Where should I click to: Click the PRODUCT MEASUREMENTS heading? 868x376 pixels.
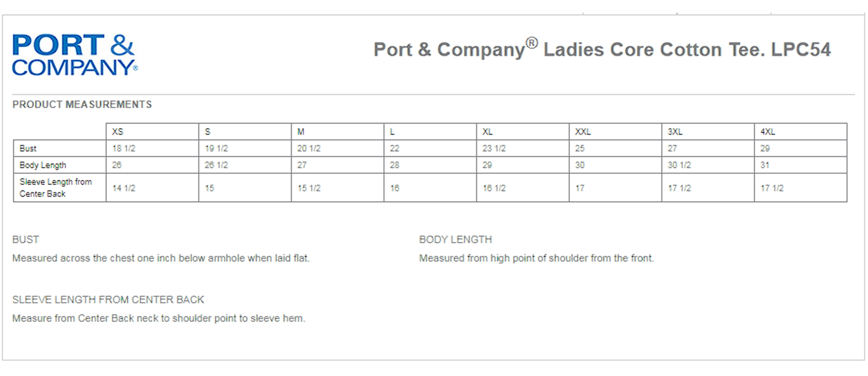82,105
